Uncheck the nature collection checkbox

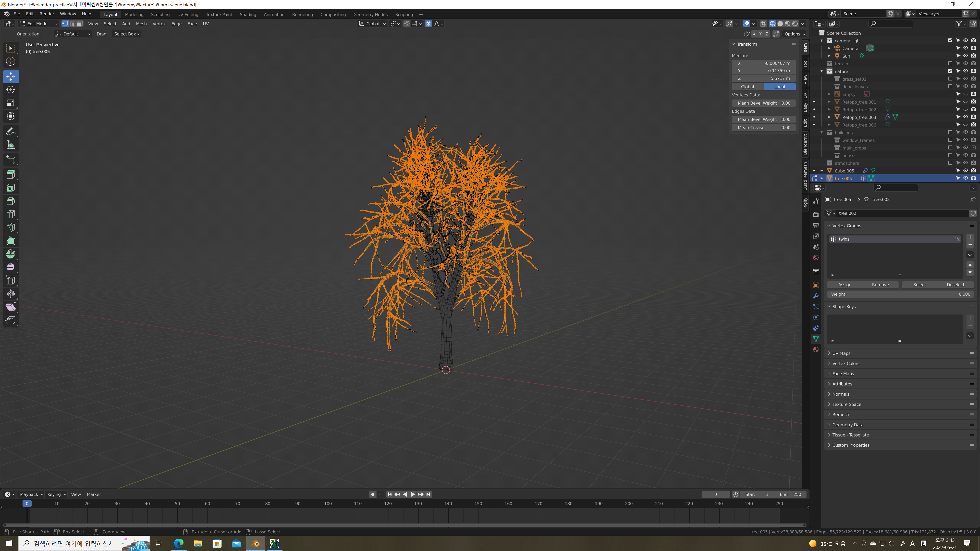tap(950, 71)
